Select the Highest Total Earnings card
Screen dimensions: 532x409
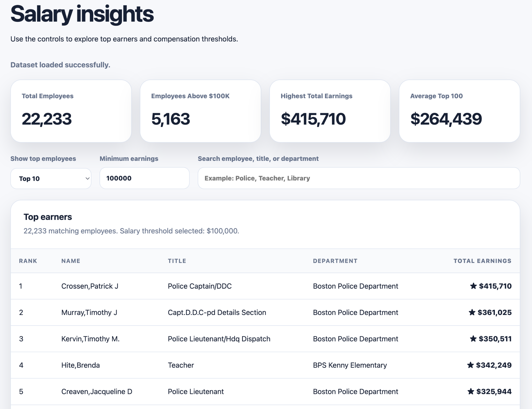330,111
